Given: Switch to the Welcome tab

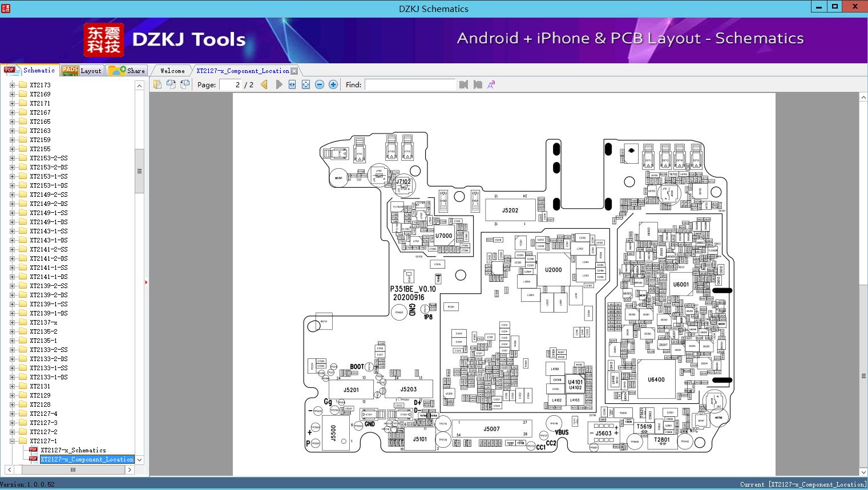Looking at the screenshot, I should click(x=172, y=71).
